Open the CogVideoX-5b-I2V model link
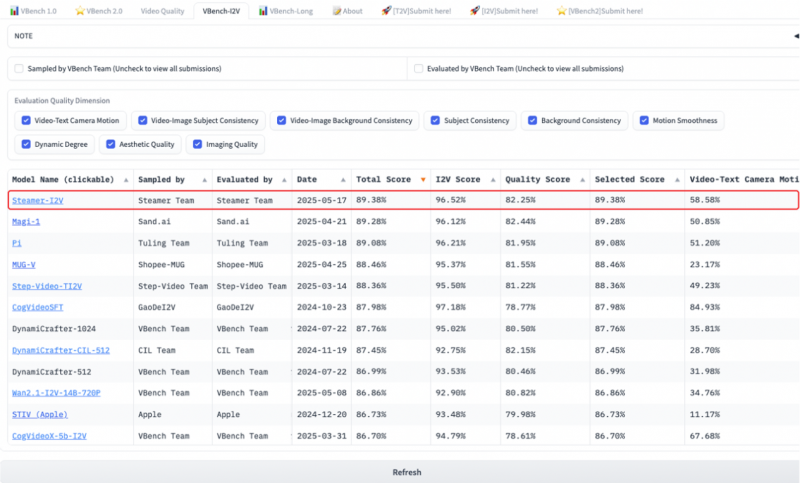 (x=49, y=436)
